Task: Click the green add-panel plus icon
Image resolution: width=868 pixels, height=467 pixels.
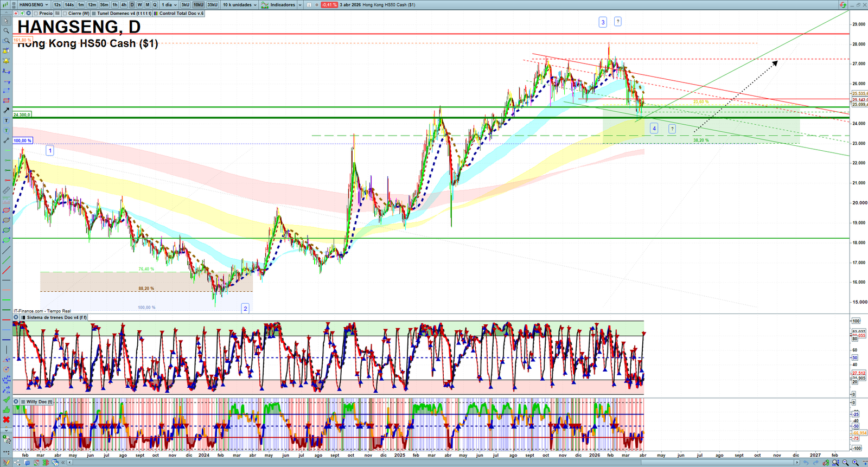Action: tap(22, 14)
